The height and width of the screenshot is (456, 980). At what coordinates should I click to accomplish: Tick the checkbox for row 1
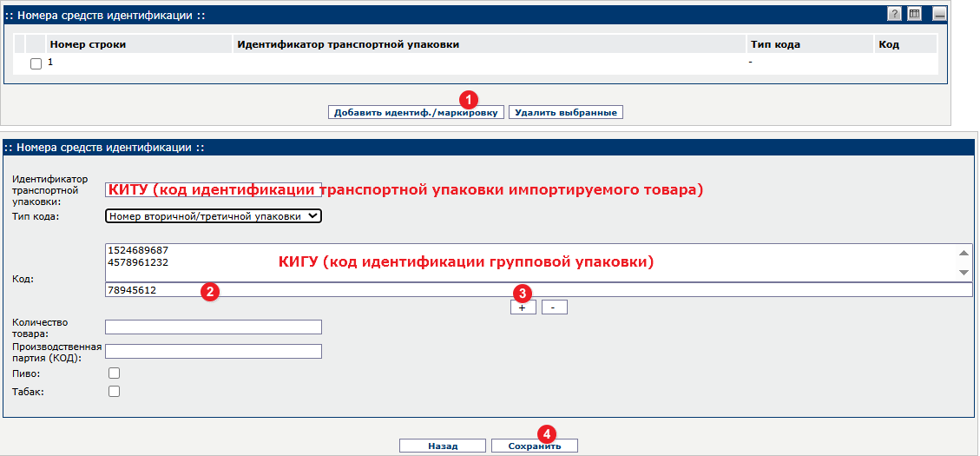tap(36, 63)
